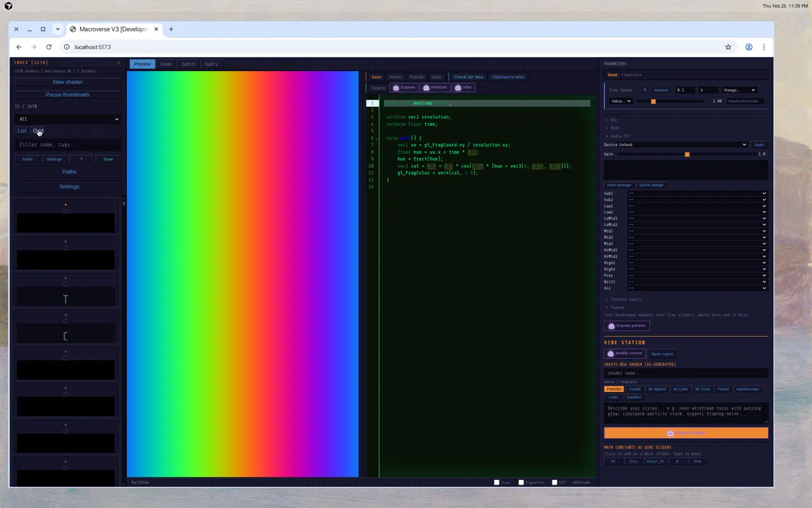812x508 pixels.
Task: Open the Sub1 band assignment dropdown
Action: [x=697, y=194]
